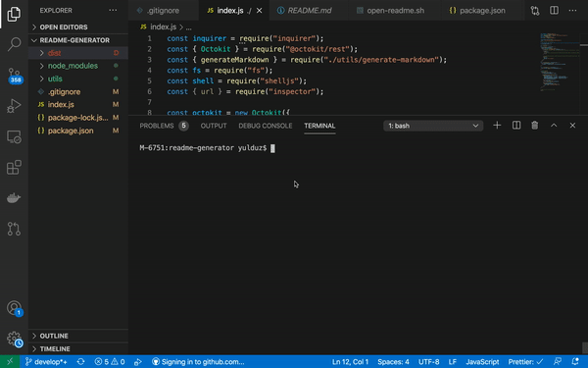Click the remote window indicator in status bar
The image size is (588, 368).
[10, 361]
